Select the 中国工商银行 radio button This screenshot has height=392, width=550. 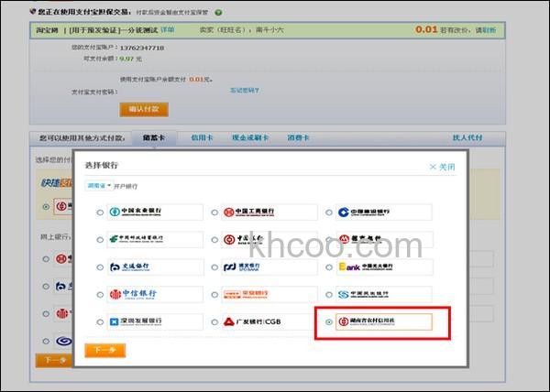click(214, 212)
